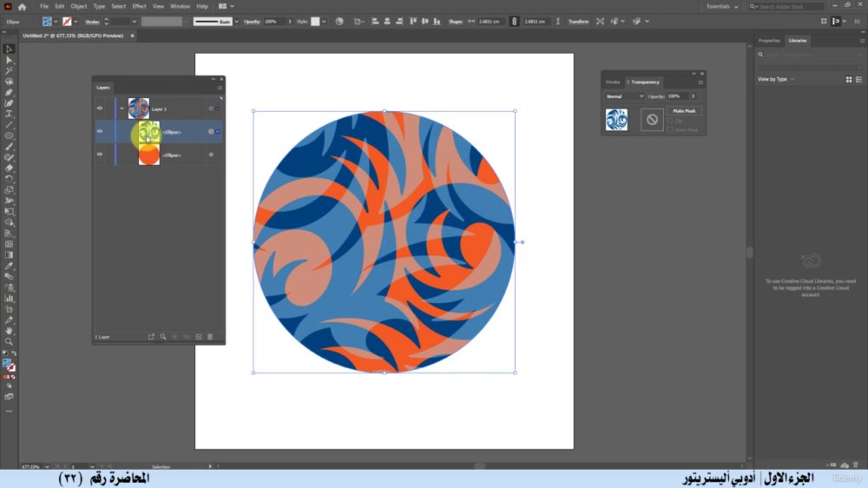Click the delete layer trash icon
The height and width of the screenshot is (488, 868).
(x=210, y=337)
